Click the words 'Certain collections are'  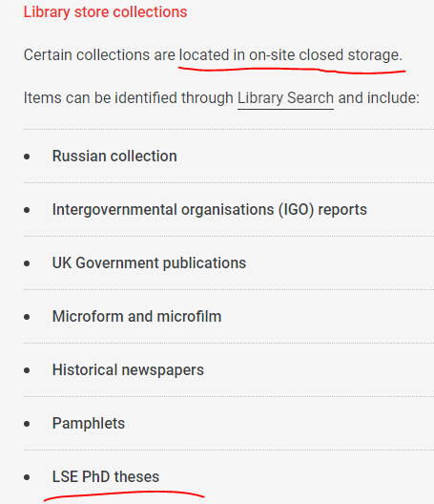pyautogui.click(x=99, y=55)
